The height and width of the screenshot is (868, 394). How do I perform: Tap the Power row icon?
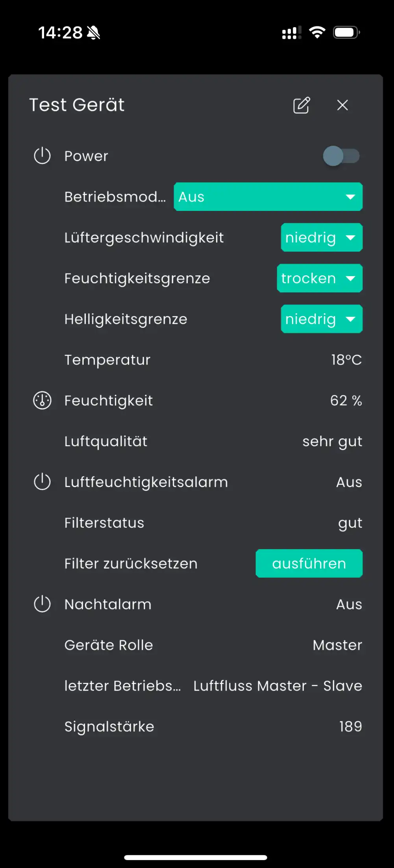click(x=42, y=156)
